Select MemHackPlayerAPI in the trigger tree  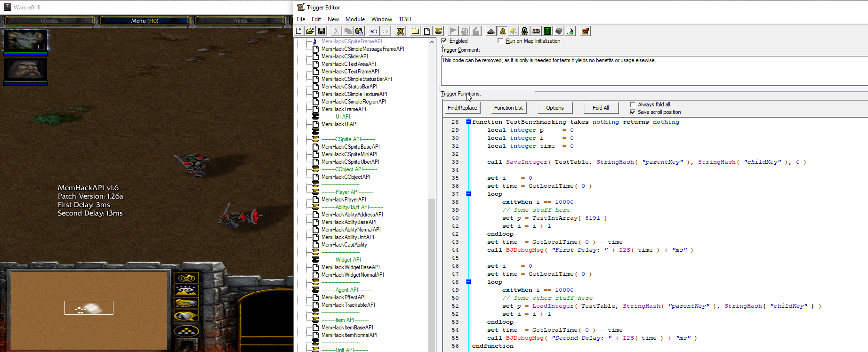[344, 200]
